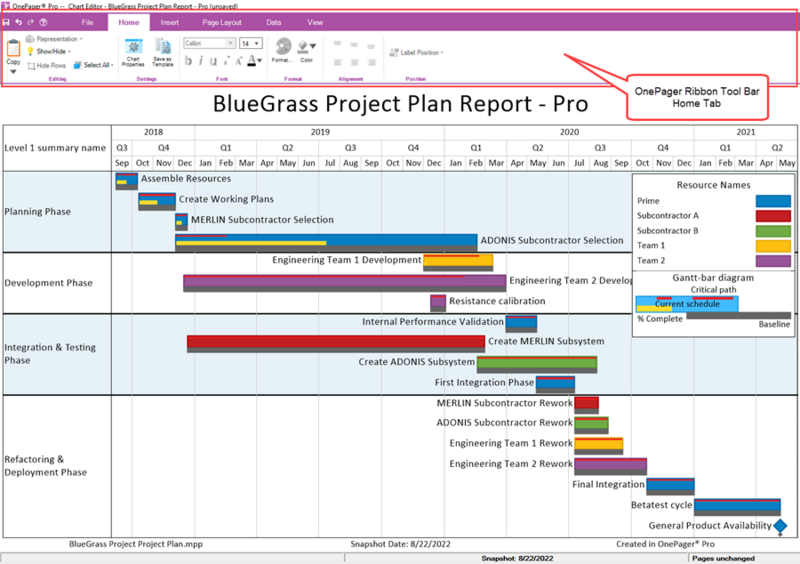This screenshot has width=800, height=564.
Task: Click the 2019 year header on timeline
Action: [320, 132]
